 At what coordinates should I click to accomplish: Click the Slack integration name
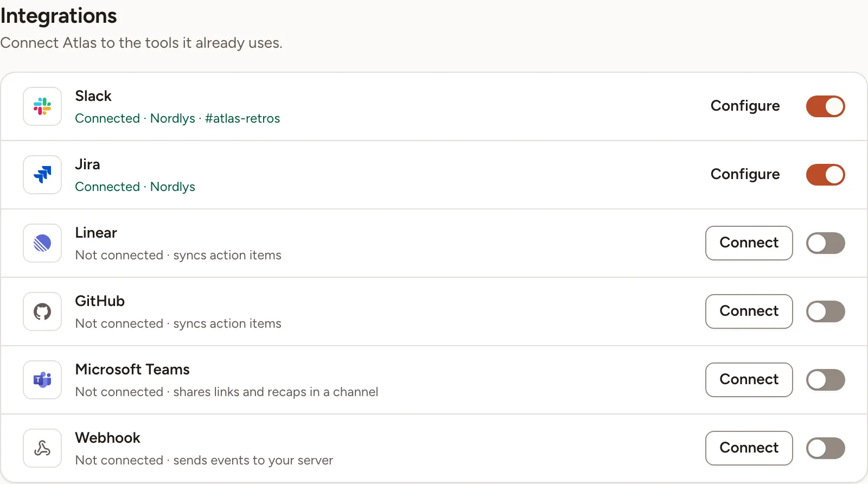[x=93, y=96]
